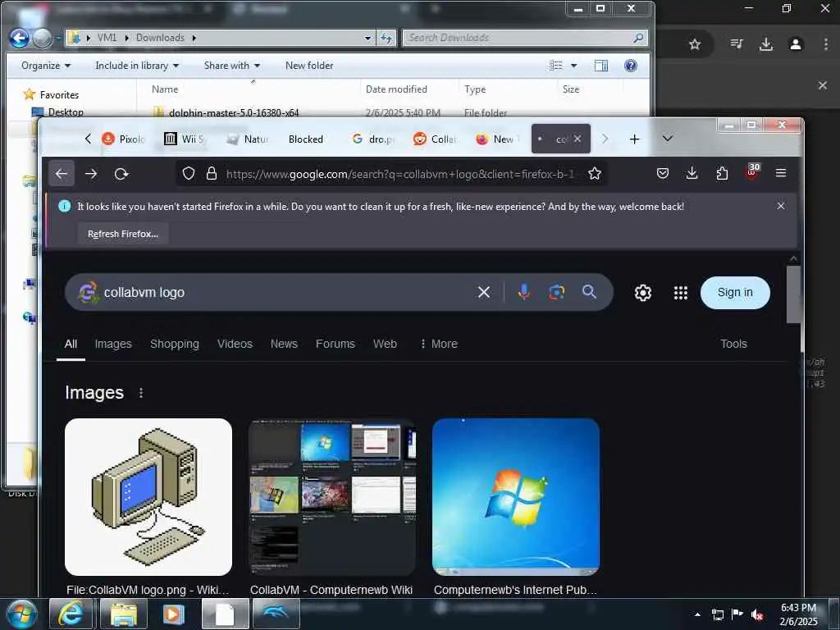Open downloads in background browser window
The image size is (840, 630).
pyautogui.click(x=766, y=44)
